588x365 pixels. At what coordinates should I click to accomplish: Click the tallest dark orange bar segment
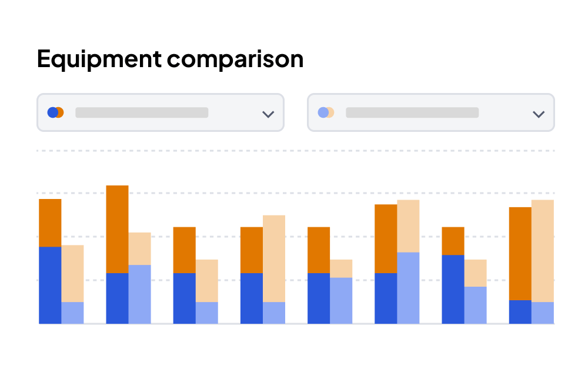[117, 229]
